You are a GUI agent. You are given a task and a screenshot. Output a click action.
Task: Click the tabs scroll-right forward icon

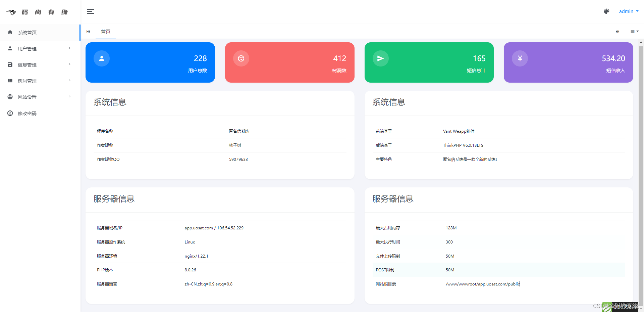coord(618,32)
